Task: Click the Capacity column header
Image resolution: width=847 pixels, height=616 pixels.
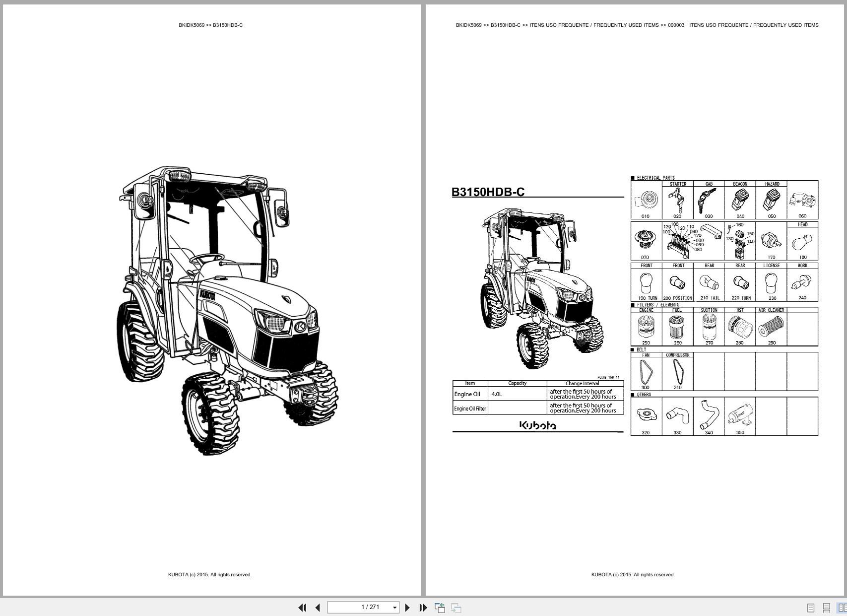Action: 518,383
